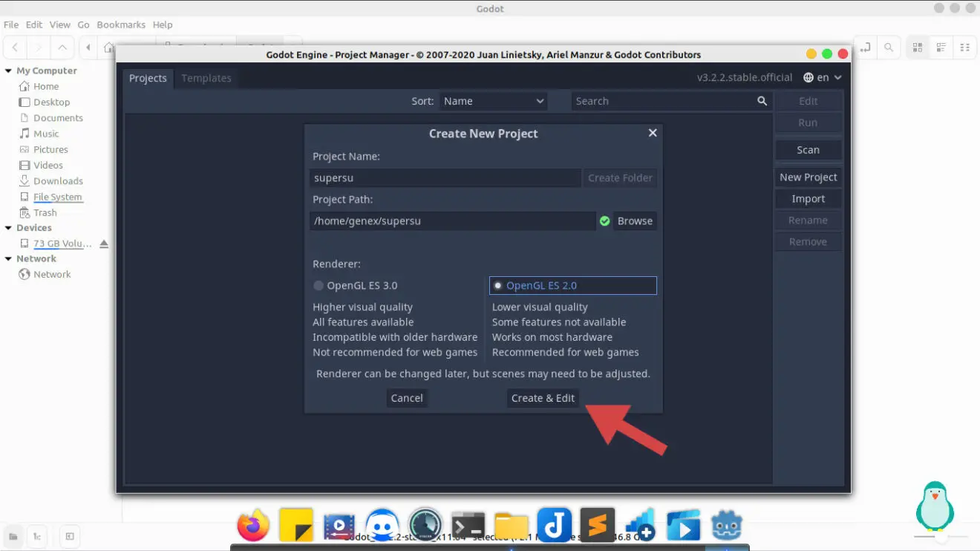Open the Edit menu in file manager
The height and width of the screenshot is (551, 980).
click(x=34, y=25)
